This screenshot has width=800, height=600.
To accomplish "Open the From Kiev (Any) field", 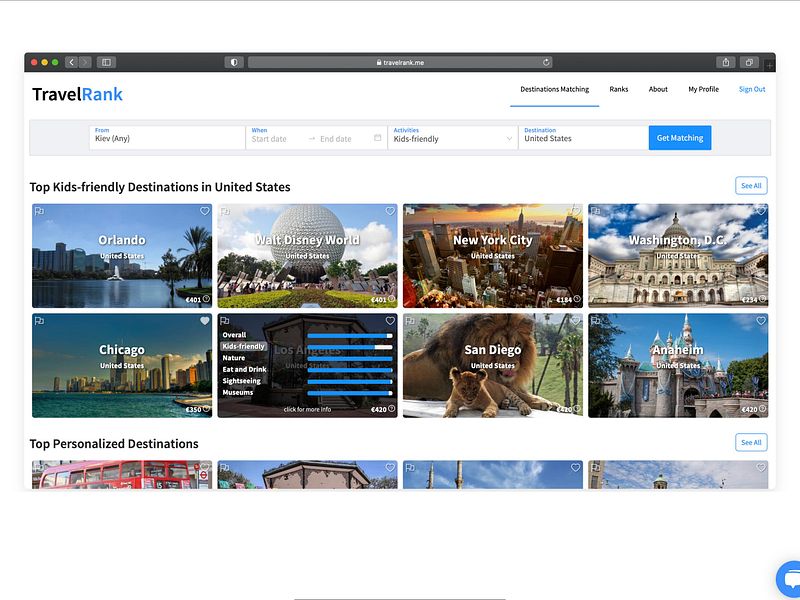I will pyautogui.click(x=167, y=138).
